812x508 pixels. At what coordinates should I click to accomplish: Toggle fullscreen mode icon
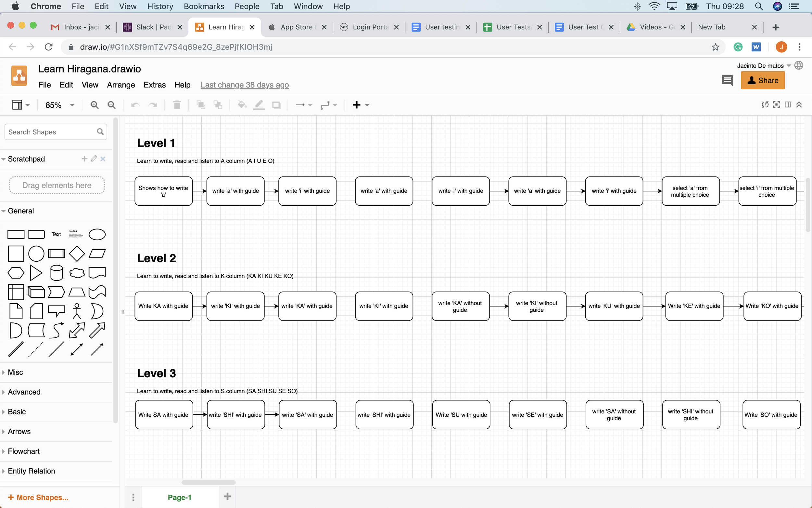(776, 104)
